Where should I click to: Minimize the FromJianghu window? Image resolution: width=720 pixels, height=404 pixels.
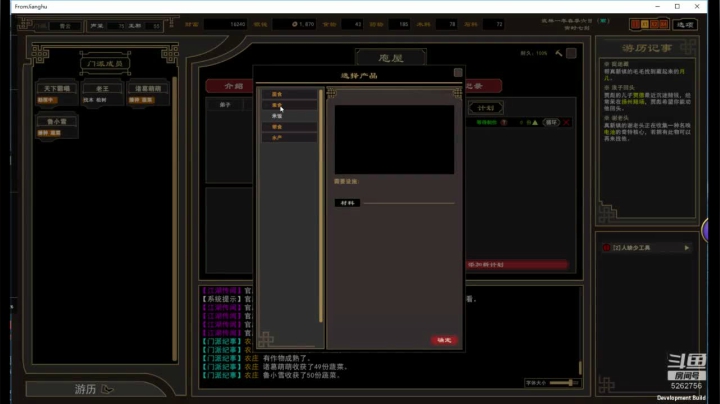[658, 6]
